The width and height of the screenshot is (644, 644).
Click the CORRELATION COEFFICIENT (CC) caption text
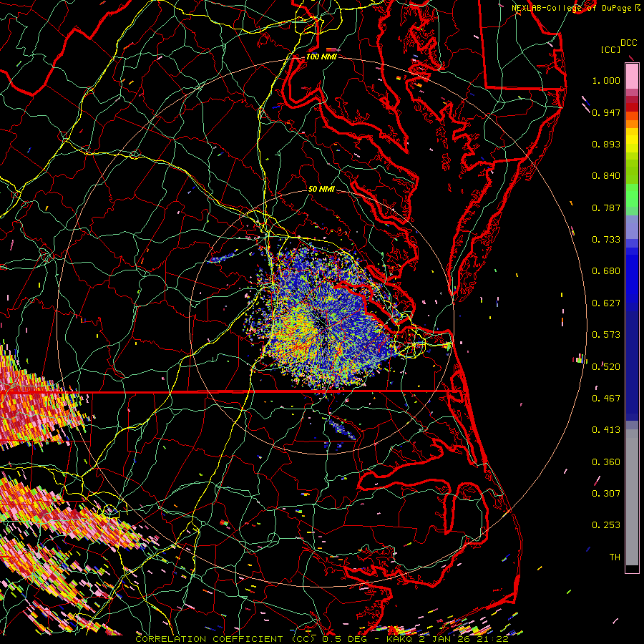tap(225, 639)
